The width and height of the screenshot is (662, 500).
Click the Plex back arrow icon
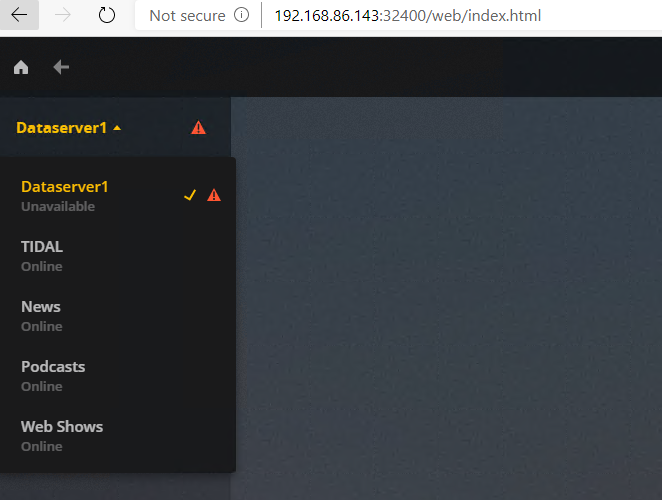[x=61, y=67]
